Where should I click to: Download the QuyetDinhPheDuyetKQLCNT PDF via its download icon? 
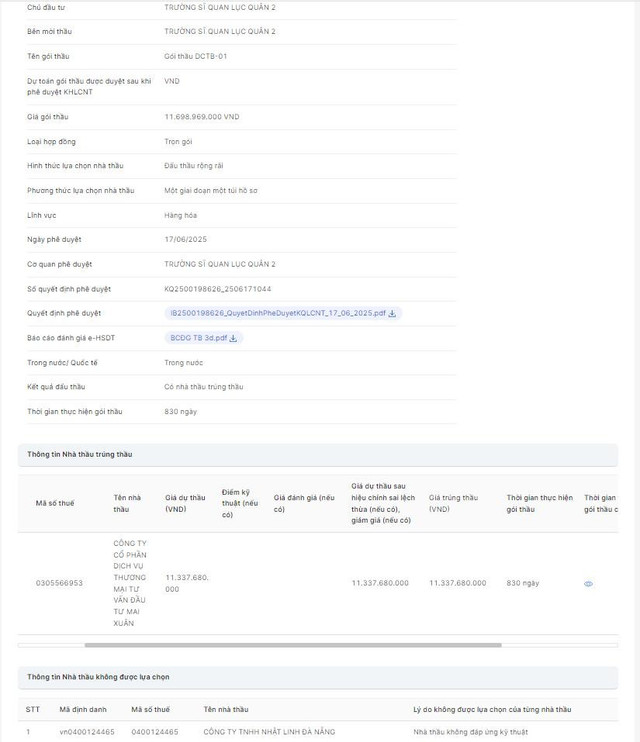392,313
